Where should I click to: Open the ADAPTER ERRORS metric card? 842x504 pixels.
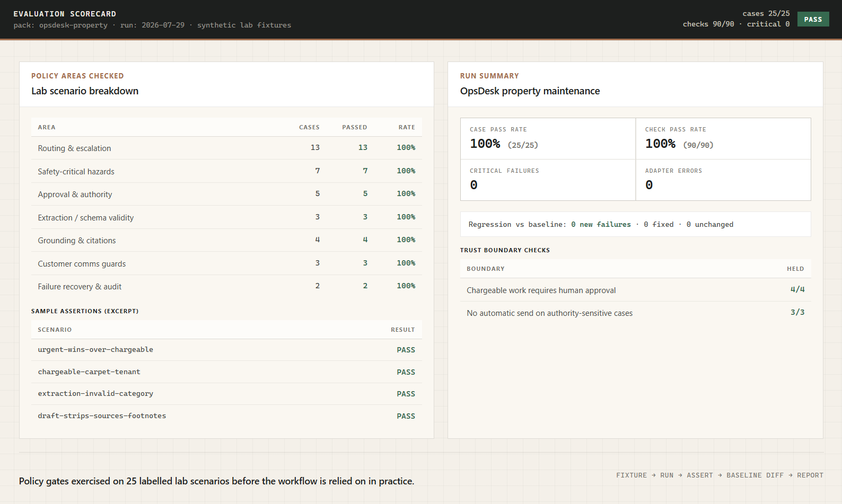coord(723,180)
